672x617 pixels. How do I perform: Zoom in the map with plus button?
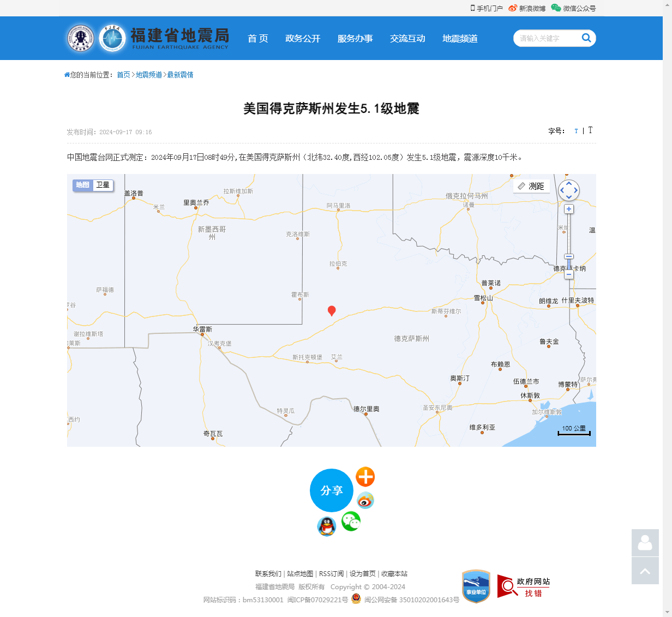[x=569, y=209]
